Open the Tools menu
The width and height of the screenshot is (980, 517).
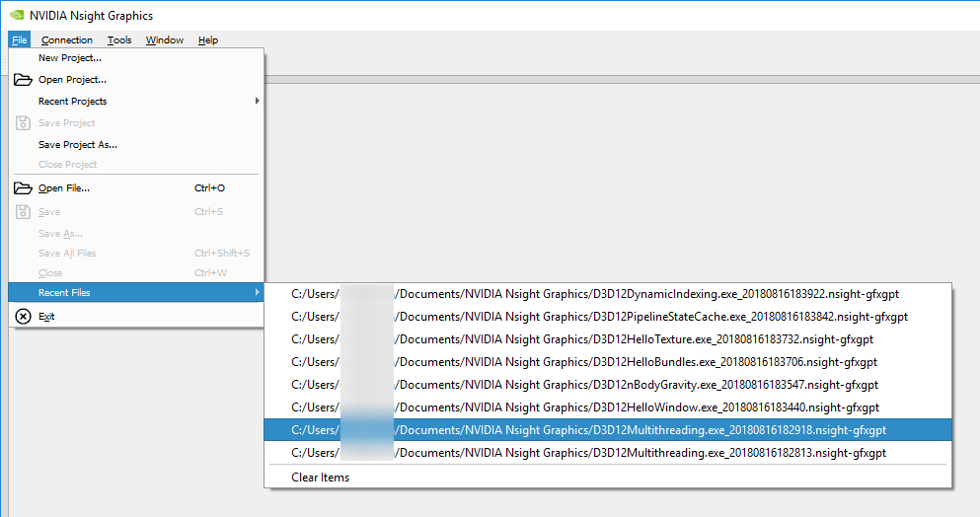pyautogui.click(x=119, y=40)
